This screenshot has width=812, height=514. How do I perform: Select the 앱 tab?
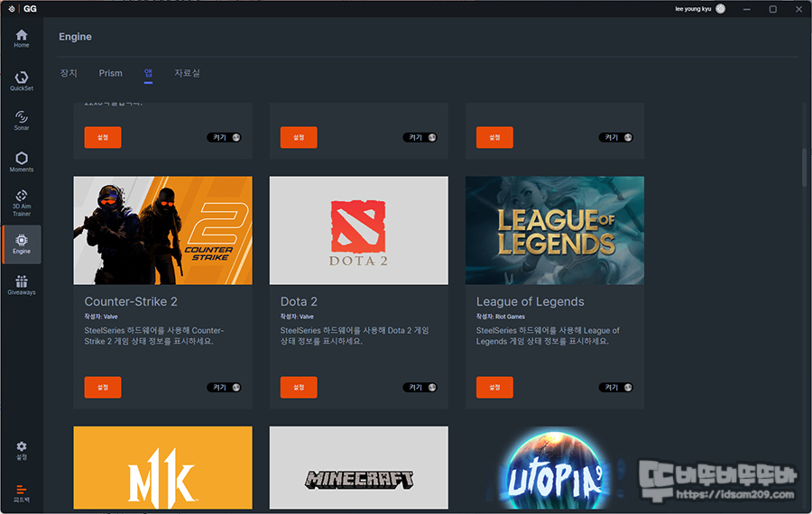(x=148, y=73)
